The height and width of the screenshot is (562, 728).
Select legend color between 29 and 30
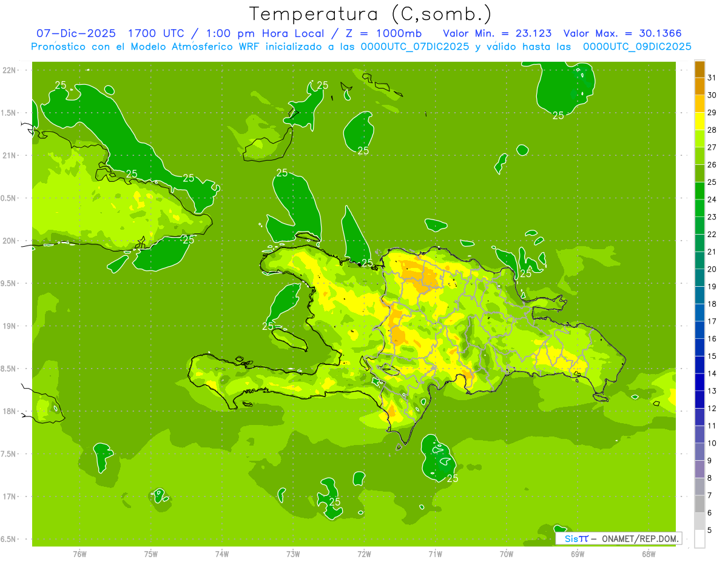tap(699, 104)
